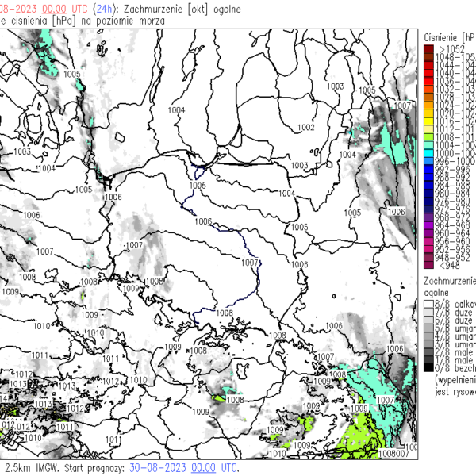
Task: Click the 1024 hPa orange legend swatch
Action: click(x=428, y=106)
